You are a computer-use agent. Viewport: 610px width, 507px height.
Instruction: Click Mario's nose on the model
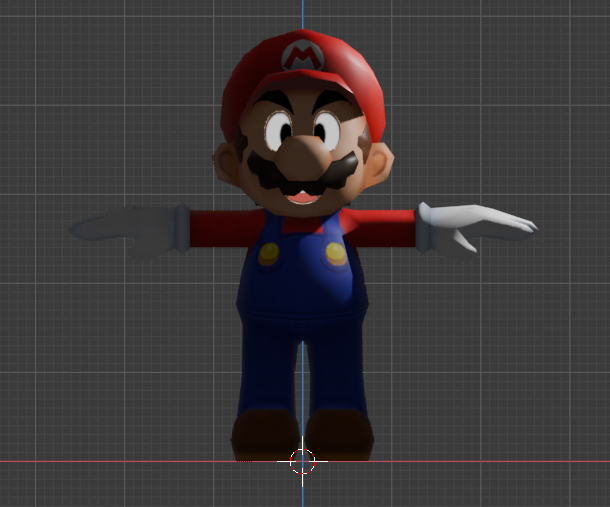point(303,156)
